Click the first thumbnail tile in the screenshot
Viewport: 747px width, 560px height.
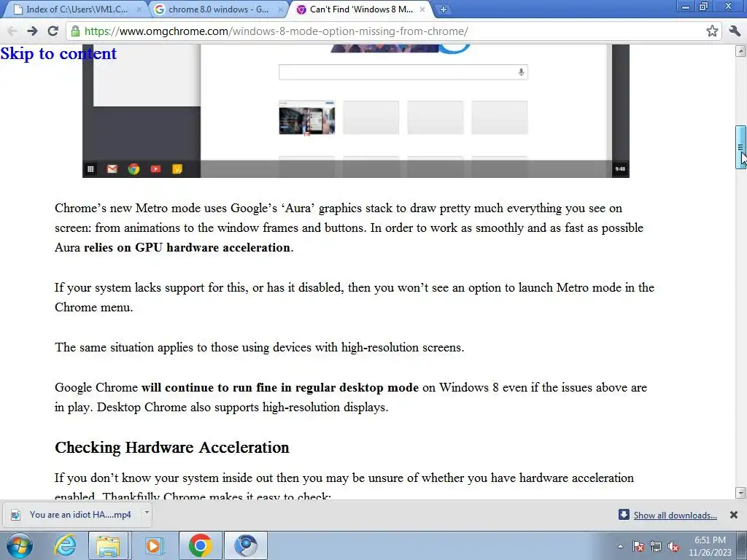tap(307, 117)
